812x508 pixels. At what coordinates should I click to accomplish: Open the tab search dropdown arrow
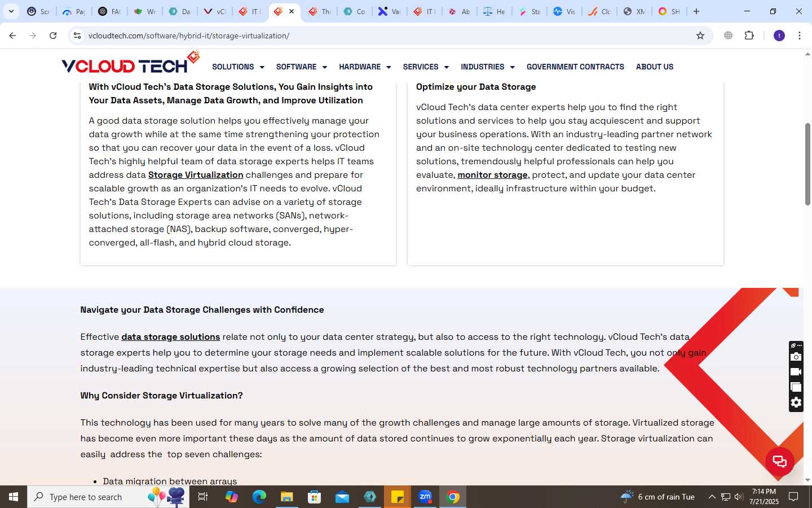tap(11, 11)
